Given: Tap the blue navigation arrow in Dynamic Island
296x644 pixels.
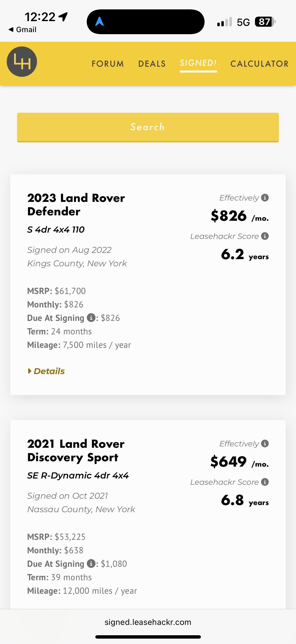Looking at the screenshot, I should point(100,22).
